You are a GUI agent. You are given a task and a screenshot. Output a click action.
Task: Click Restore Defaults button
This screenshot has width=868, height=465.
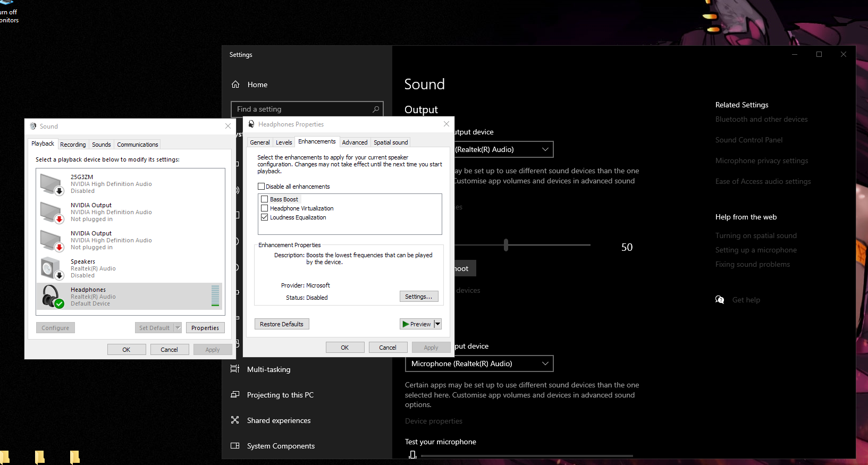click(282, 324)
